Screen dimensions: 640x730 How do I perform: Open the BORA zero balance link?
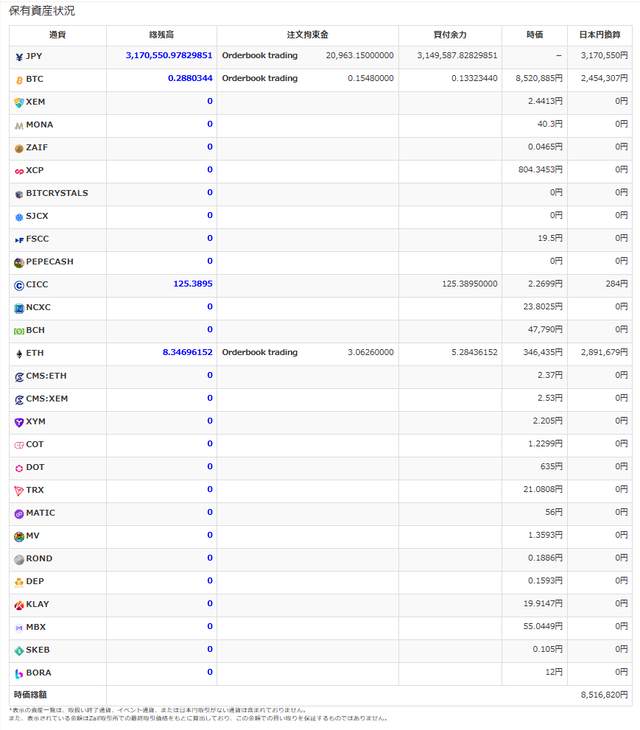[x=210, y=672]
